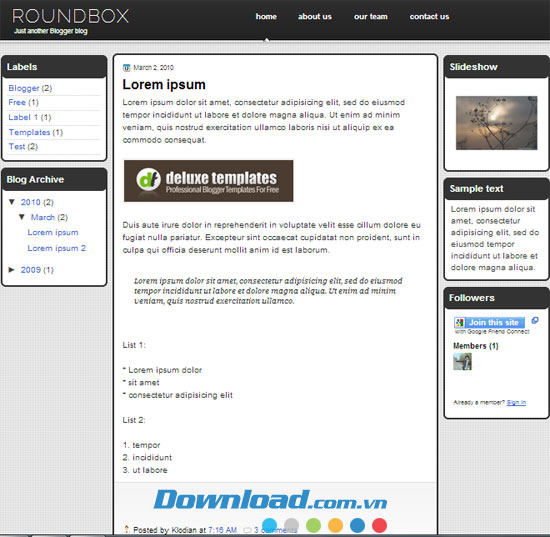Collapse the March archive month
Viewport: 550px width, 537px height.
click(x=22, y=217)
